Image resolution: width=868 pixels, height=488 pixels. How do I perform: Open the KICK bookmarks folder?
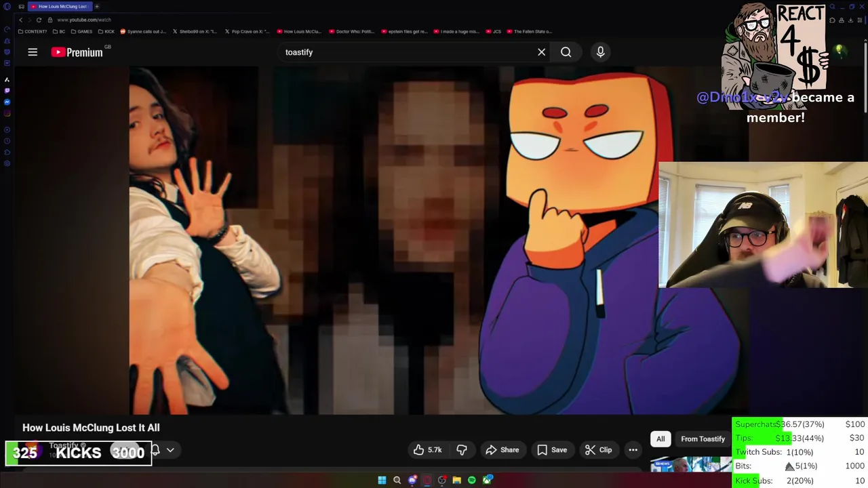(x=106, y=31)
